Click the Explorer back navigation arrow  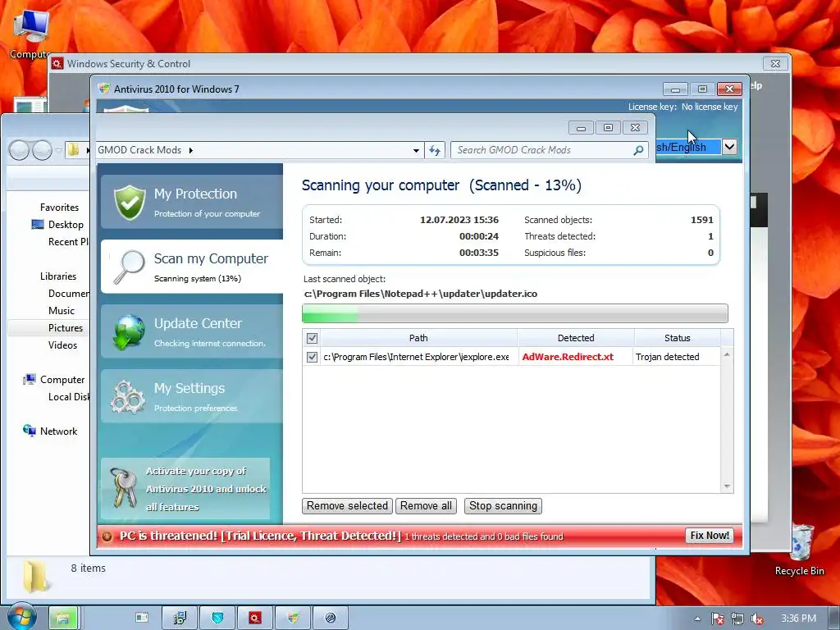[19, 150]
